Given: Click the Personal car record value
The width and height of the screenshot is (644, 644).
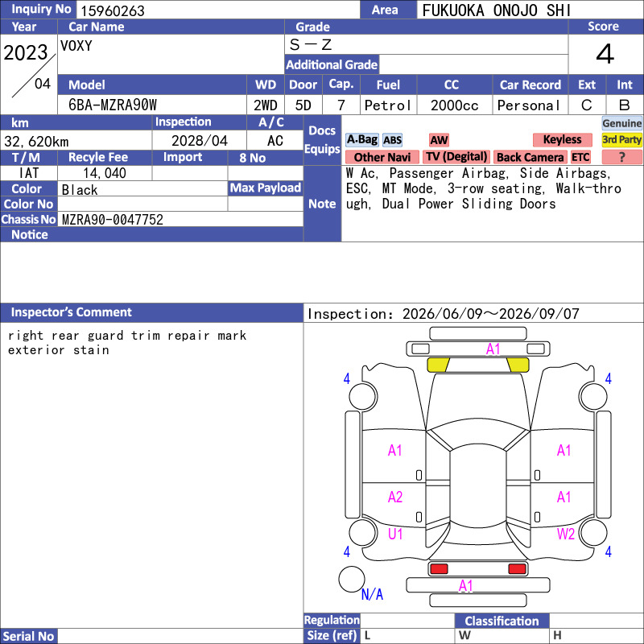Looking at the screenshot, I should point(528,105).
